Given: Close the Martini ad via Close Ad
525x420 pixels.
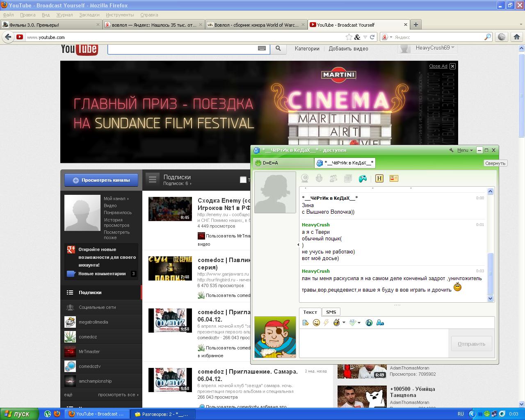Looking at the screenshot, I should coord(442,66).
